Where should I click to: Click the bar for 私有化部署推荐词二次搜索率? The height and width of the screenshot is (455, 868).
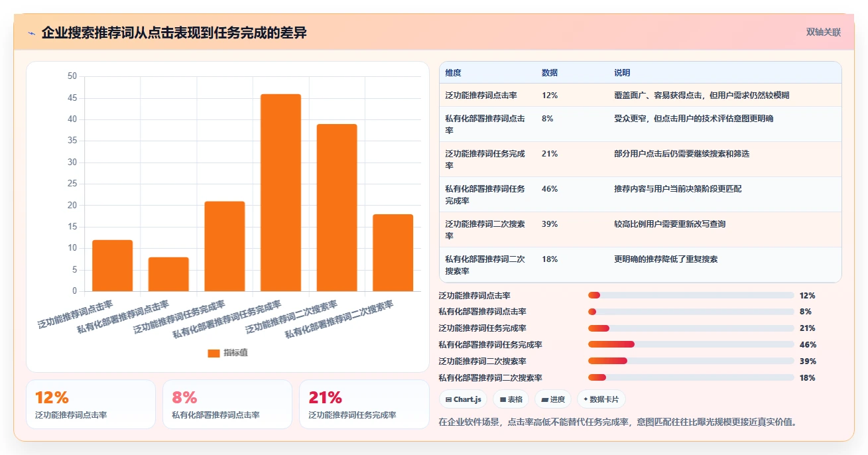(393, 253)
